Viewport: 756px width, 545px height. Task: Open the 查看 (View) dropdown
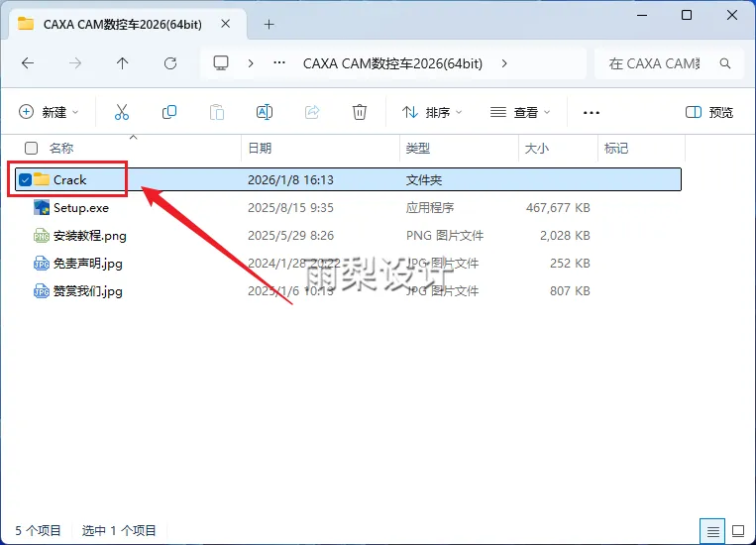(520, 112)
